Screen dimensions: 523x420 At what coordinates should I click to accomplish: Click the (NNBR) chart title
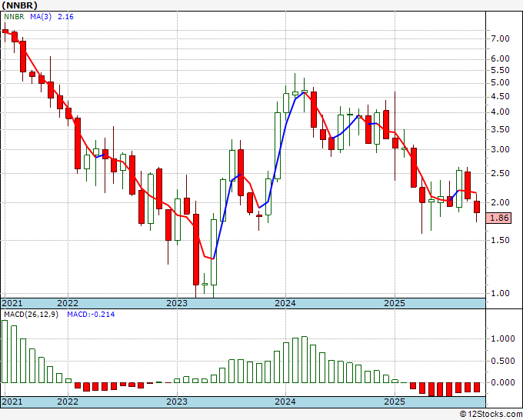(20, 5)
